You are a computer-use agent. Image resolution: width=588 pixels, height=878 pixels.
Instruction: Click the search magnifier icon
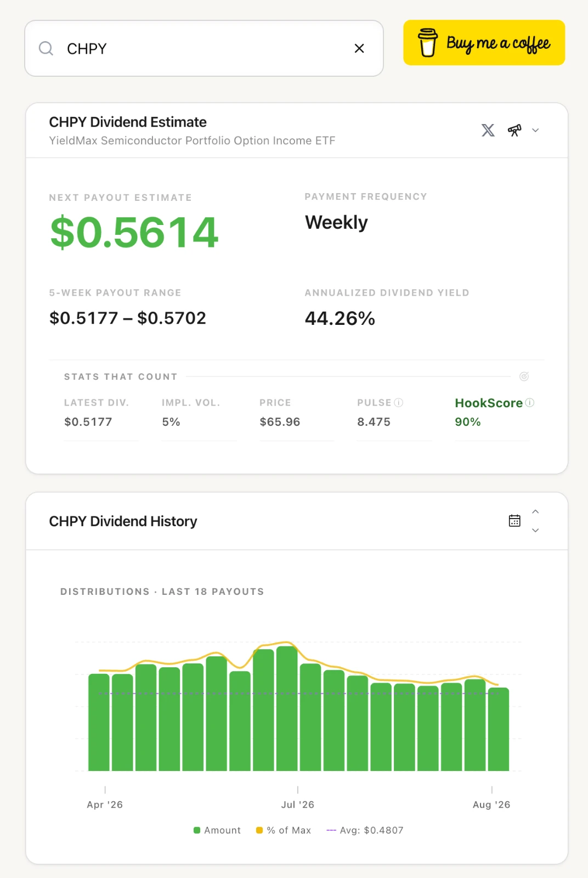point(46,48)
